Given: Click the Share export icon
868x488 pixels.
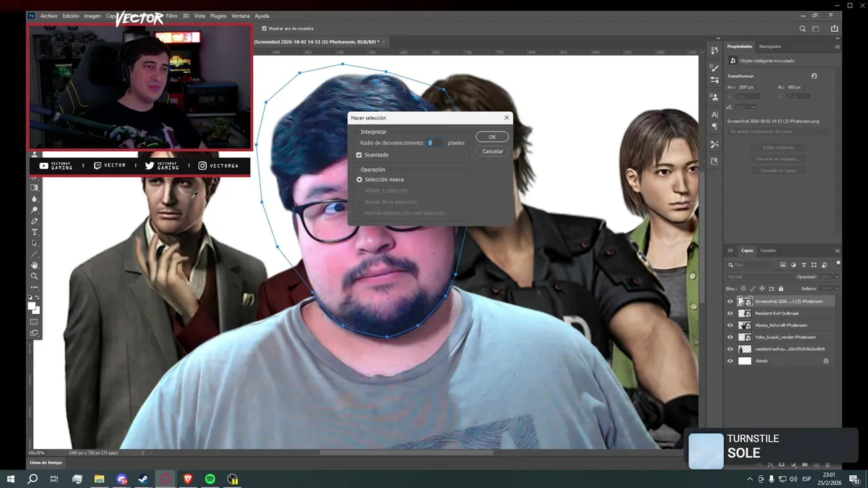Looking at the screenshot, I should [835, 28].
